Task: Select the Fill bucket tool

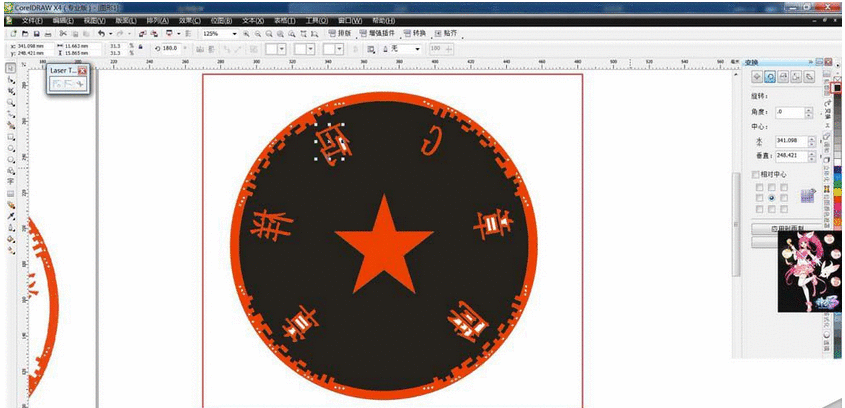Action: pos(10,239)
